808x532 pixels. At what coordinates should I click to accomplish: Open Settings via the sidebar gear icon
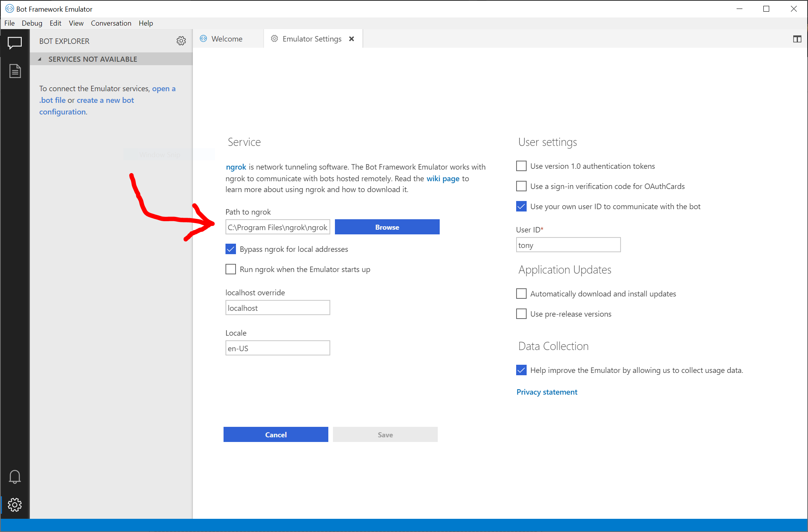(x=15, y=504)
